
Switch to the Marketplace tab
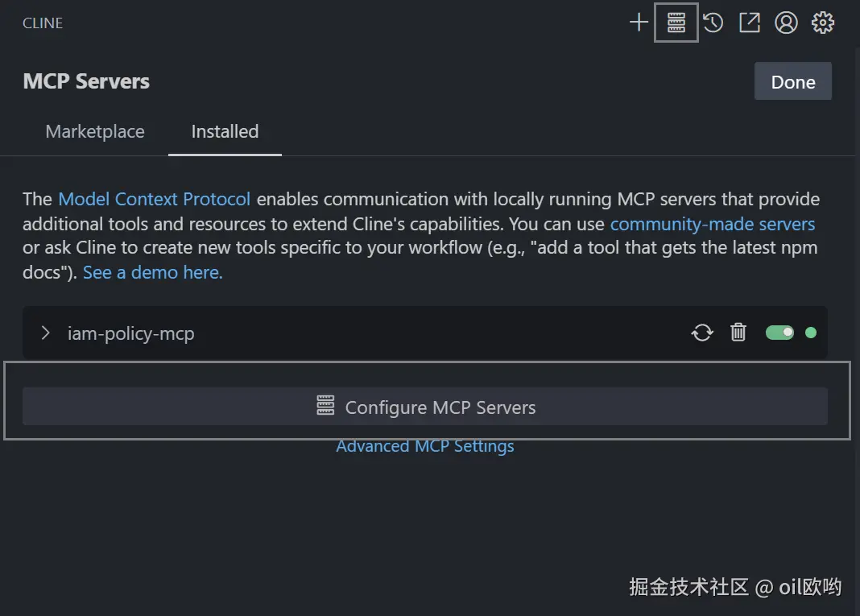95,131
